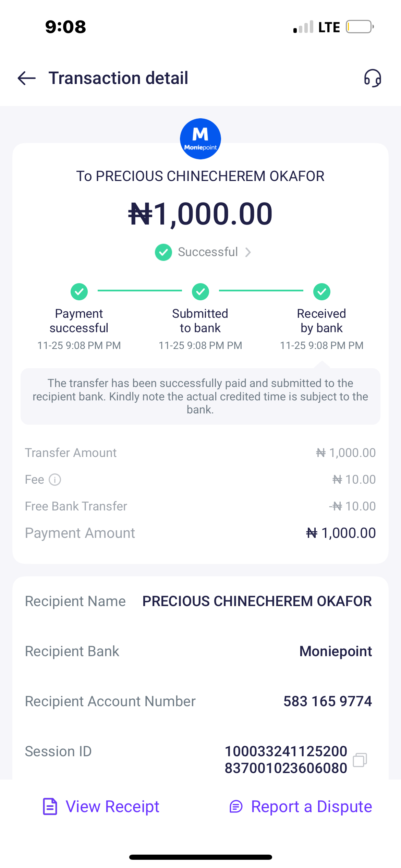Screen dimensions: 401x868
Task: Copy the Session ID
Action: (360, 760)
